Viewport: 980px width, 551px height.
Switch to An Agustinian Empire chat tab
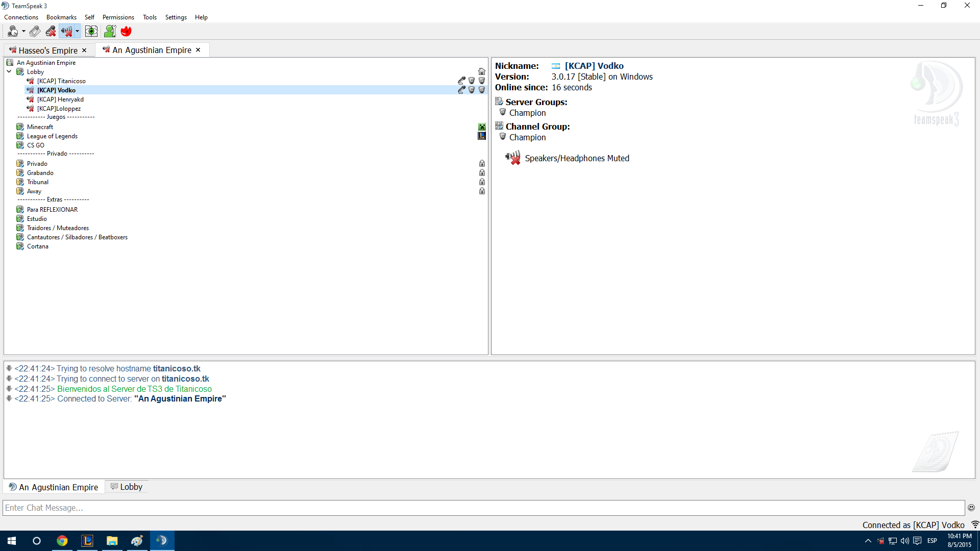[x=54, y=487]
